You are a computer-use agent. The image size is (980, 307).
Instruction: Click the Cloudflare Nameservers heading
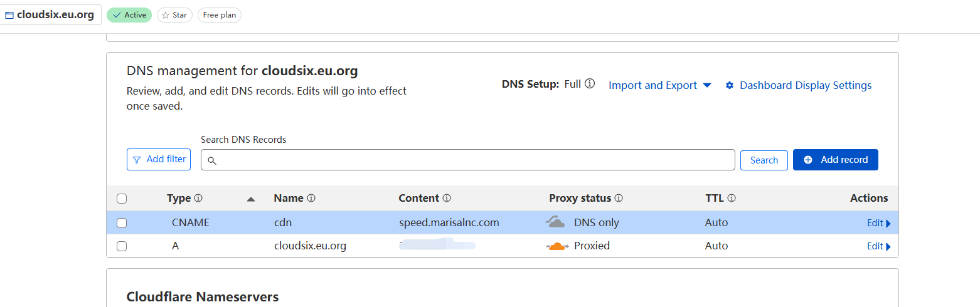203,297
